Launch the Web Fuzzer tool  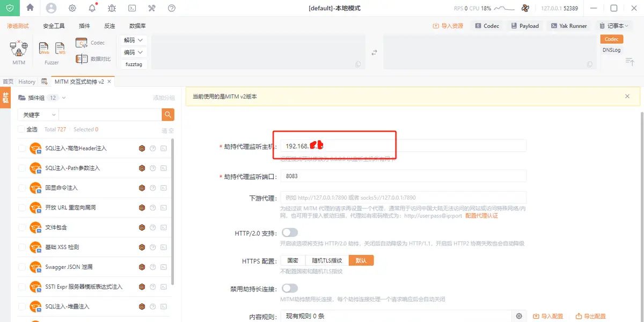pyautogui.click(x=44, y=49)
